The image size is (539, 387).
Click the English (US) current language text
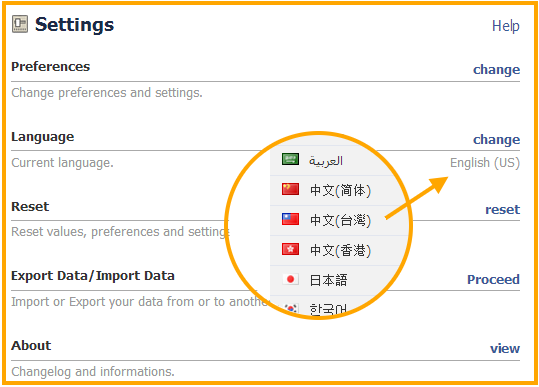click(x=485, y=163)
